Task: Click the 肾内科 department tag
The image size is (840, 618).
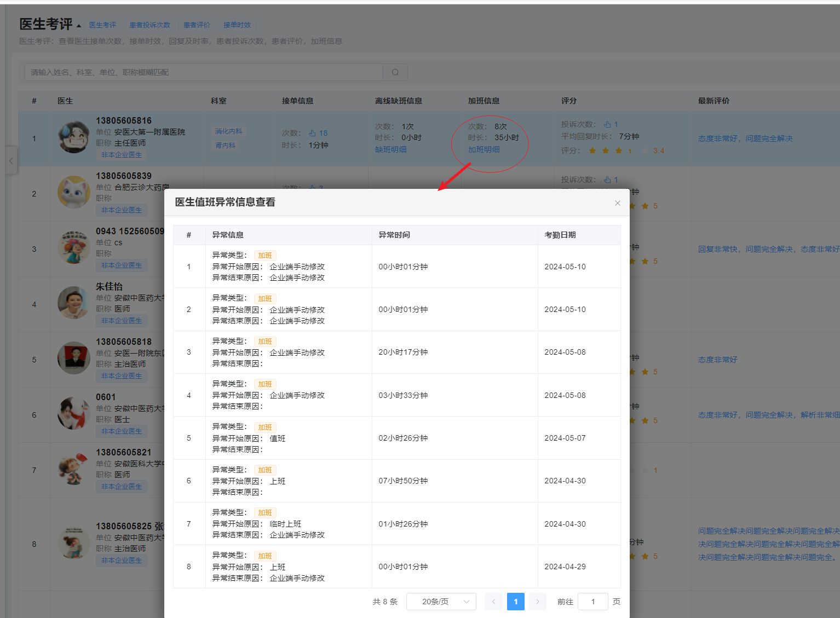Action: [x=225, y=146]
